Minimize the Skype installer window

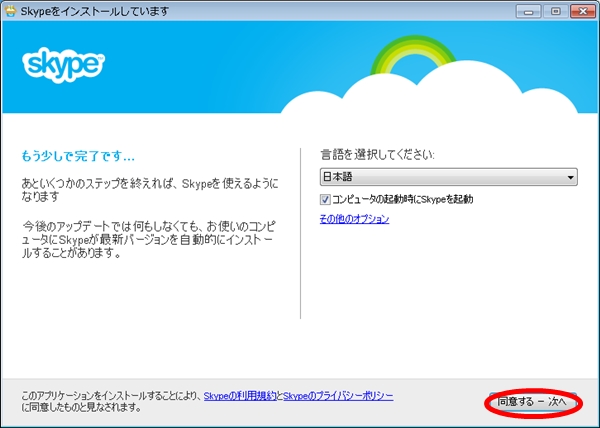[528, 11]
